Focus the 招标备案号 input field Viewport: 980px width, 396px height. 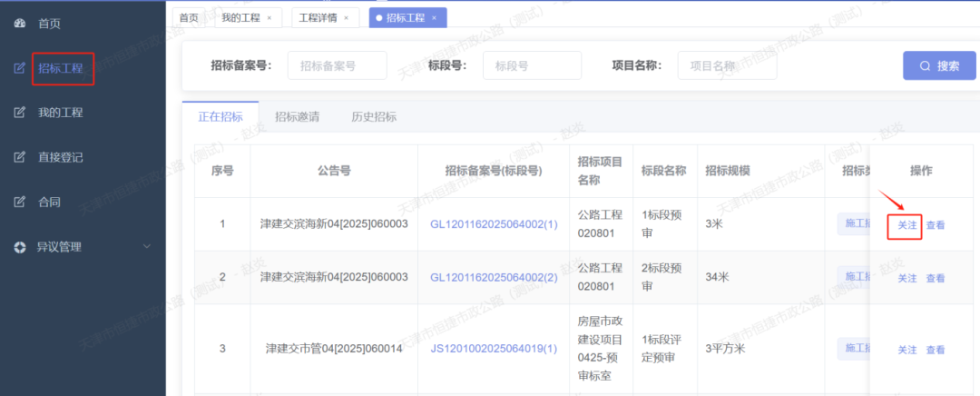coord(337,65)
